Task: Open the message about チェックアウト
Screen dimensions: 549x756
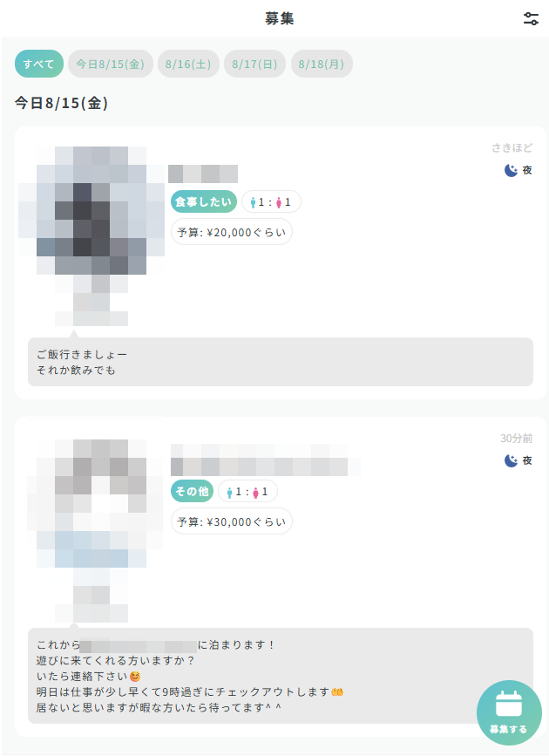Action: tap(281, 676)
